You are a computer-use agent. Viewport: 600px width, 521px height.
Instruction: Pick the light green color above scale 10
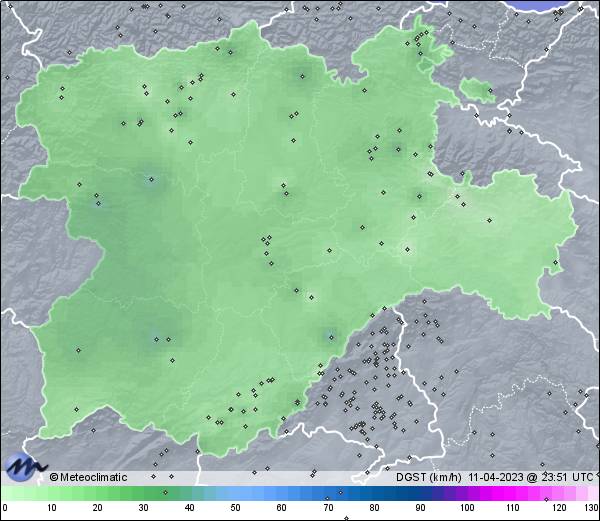coord(52,493)
